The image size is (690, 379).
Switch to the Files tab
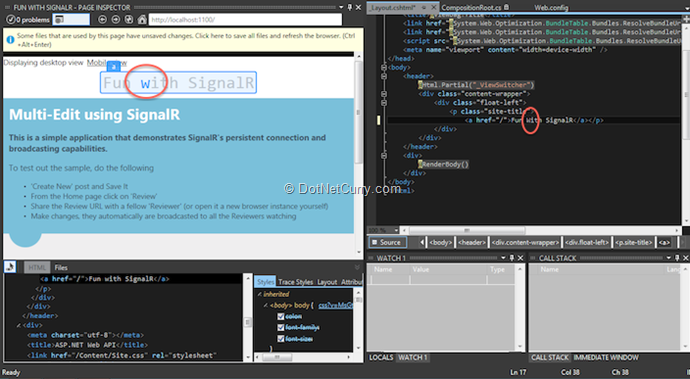coord(61,267)
